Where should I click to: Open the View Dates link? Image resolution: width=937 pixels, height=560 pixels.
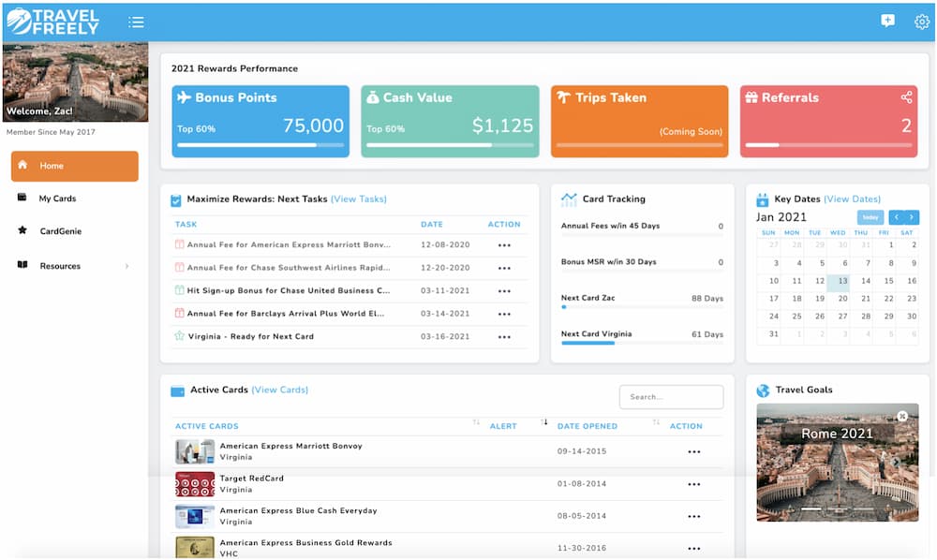pyautogui.click(x=852, y=199)
